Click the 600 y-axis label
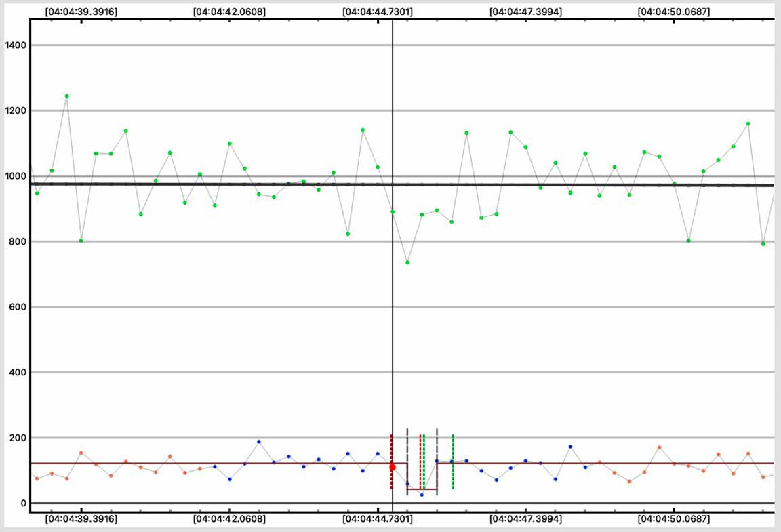Image resolution: width=781 pixels, height=532 pixels. point(16,307)
